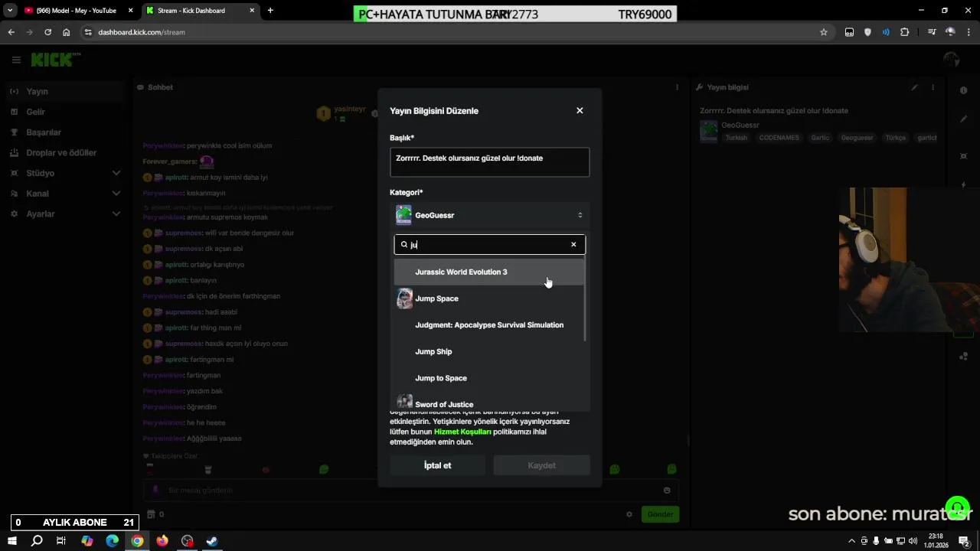Click İptal et button

(x=437, y=465)
